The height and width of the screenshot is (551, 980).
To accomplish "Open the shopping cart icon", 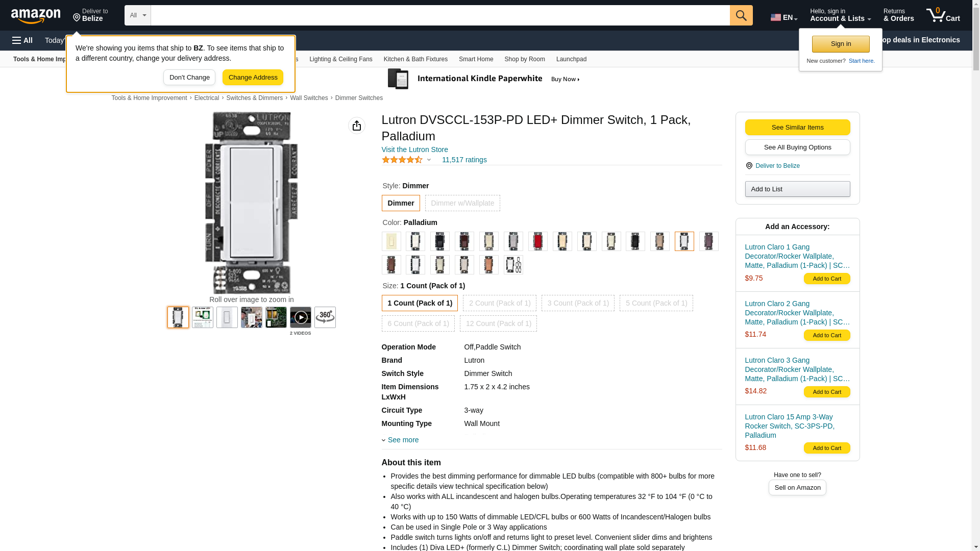I will pyautogui.click(x=942, y=15).
